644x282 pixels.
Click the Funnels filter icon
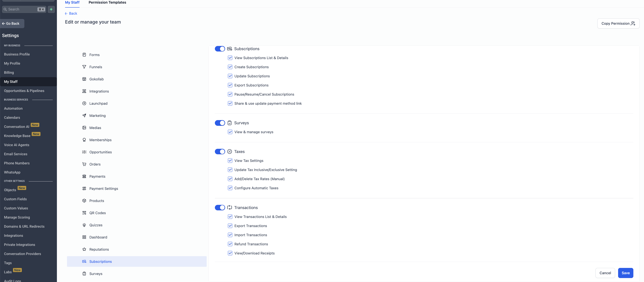[84, 67]
